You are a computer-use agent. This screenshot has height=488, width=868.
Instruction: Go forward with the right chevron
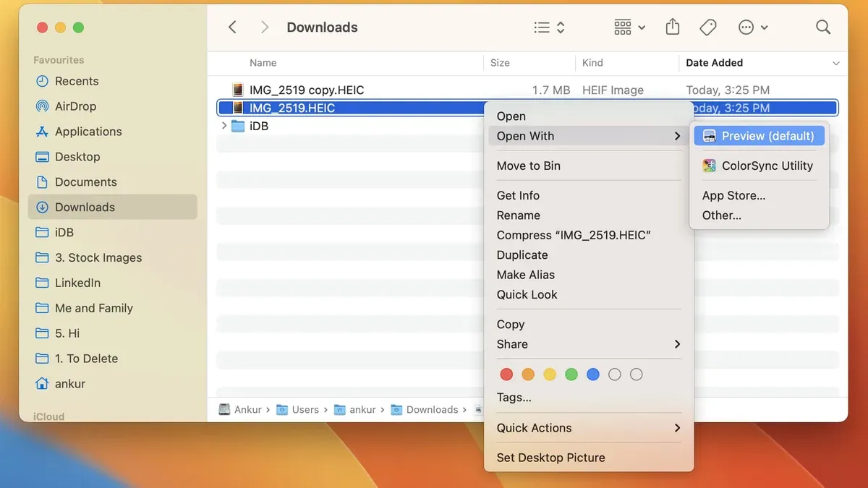tap(265, 27)
